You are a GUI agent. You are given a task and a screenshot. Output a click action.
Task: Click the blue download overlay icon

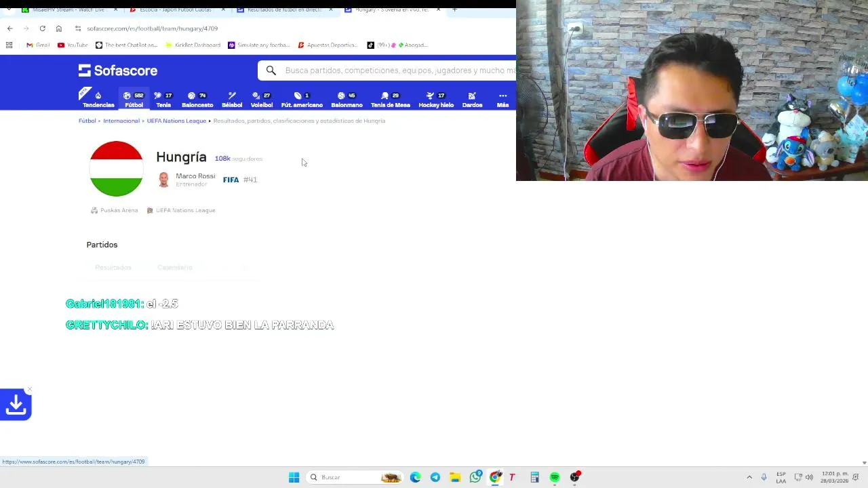pos(16,405)
